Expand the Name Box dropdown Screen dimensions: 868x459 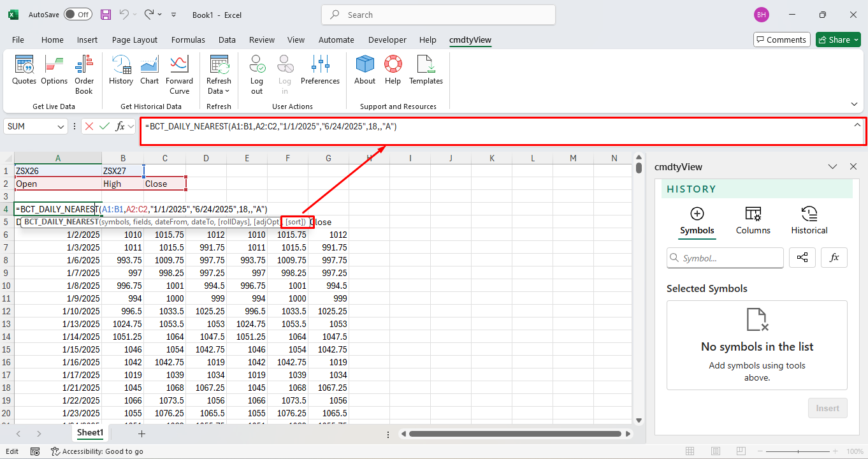tap(61, 126)
